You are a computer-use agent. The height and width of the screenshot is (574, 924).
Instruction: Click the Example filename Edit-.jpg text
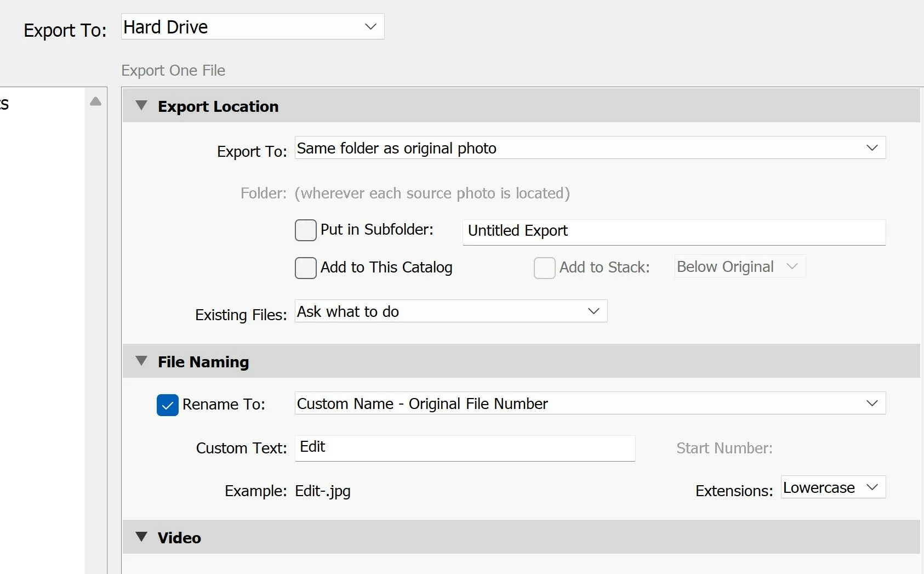pos(322,491)
